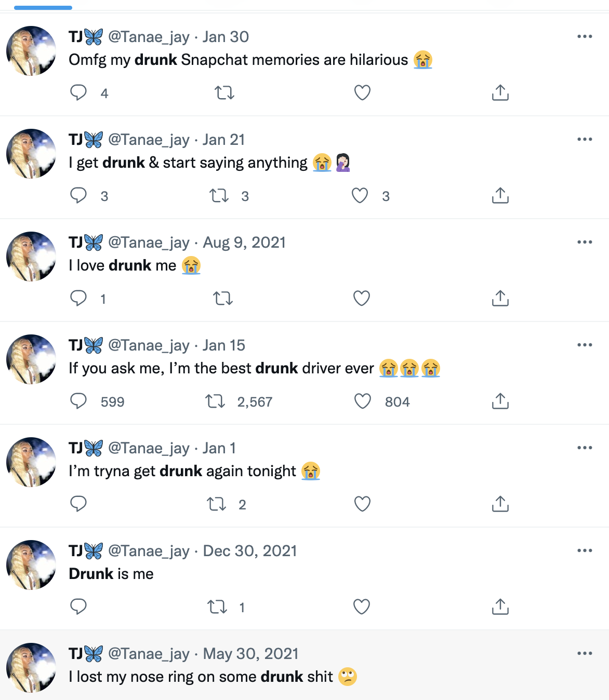
Task: Reply to the "tryna get drunk again tonight" tweet
Action: point(78,504)
